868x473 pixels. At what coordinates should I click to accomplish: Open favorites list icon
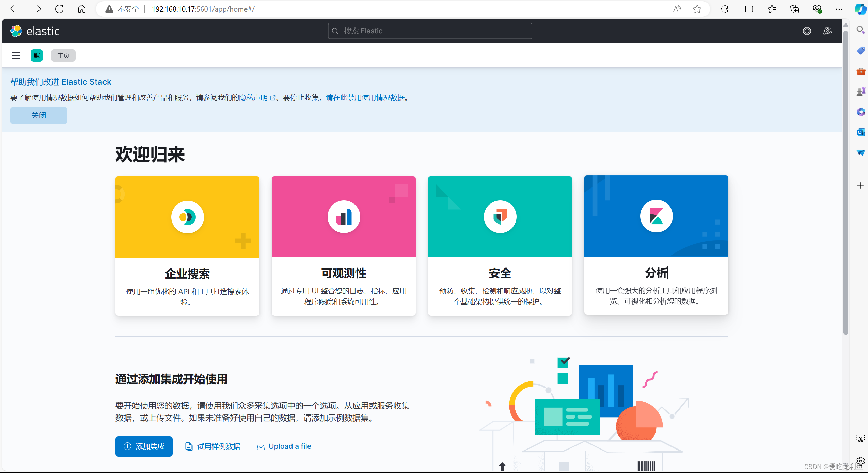tap(772, 9)
